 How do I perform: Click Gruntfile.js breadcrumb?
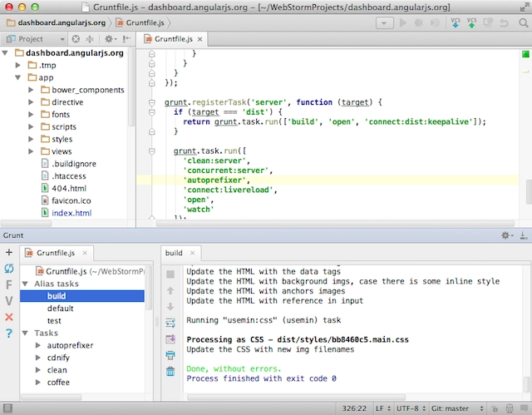click(x=140, y=22)
